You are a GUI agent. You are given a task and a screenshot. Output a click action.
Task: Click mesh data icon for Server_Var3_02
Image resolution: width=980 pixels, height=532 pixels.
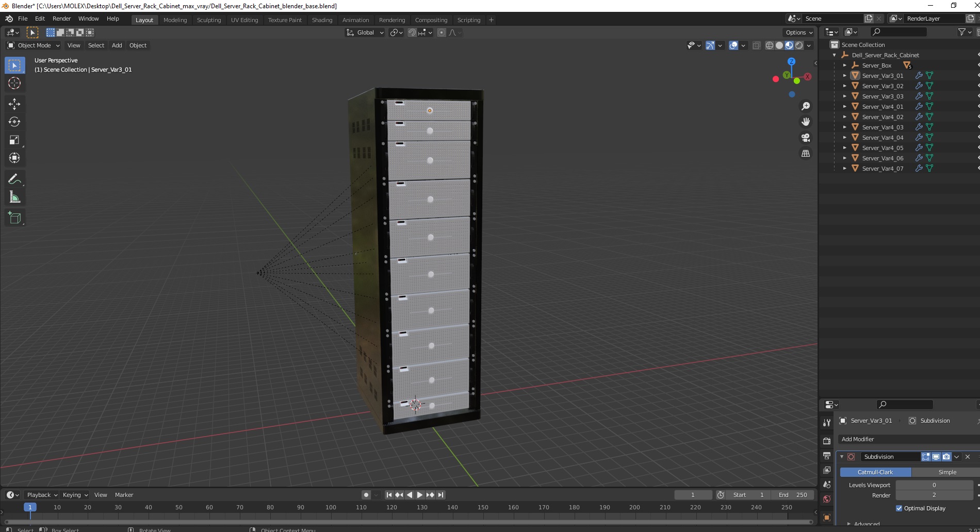pos(929,86)
